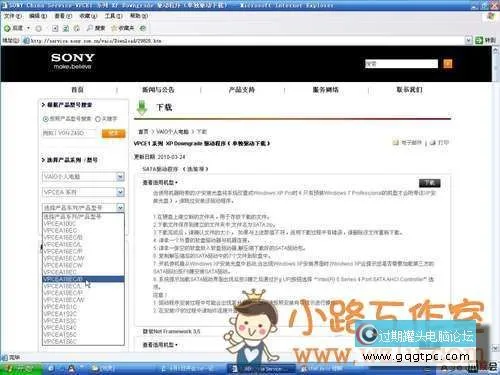Click the Stop loading icon in the toolbar
This screenshot has height=375, width=500.
[x=55, y=29]
